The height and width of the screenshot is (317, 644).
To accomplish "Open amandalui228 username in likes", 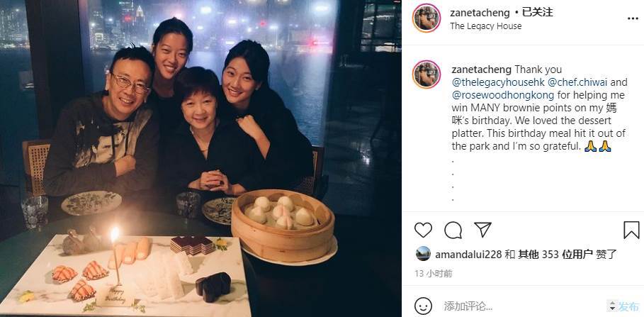I will 468,255.
